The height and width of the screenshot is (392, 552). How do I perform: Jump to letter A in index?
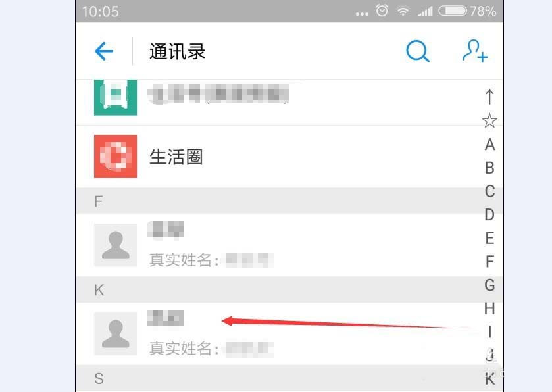(489, 144)
